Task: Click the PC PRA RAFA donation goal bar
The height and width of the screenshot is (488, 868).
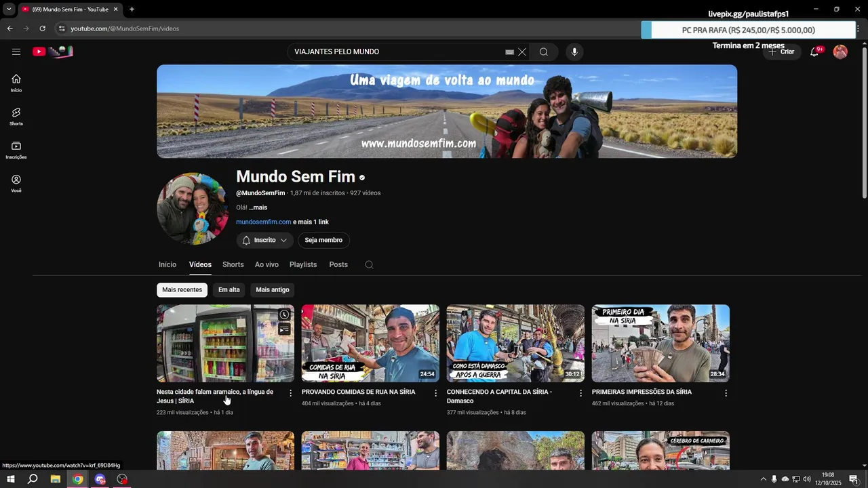Action: (x=749, y=30)
